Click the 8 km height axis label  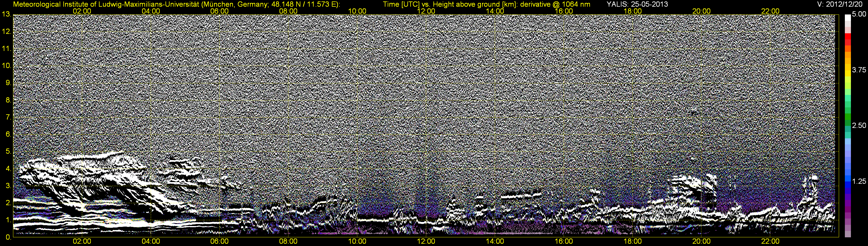click(x=8, y=100)
